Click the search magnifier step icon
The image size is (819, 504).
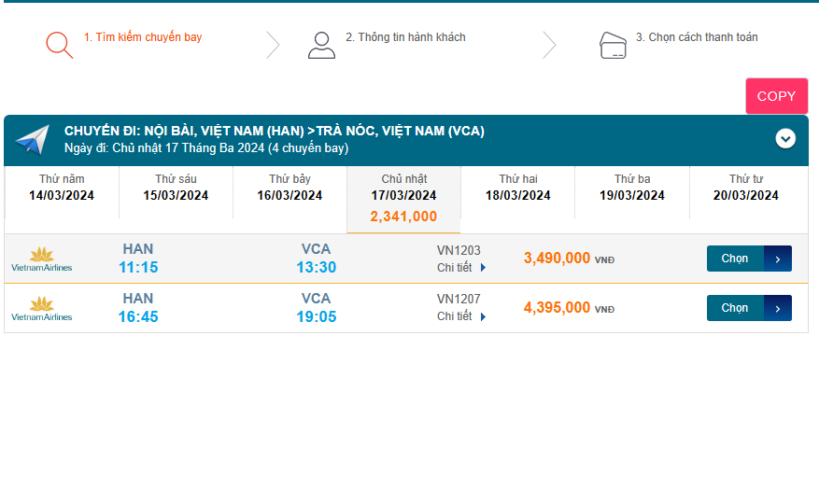pyautogui.click(x=59, y=45)
